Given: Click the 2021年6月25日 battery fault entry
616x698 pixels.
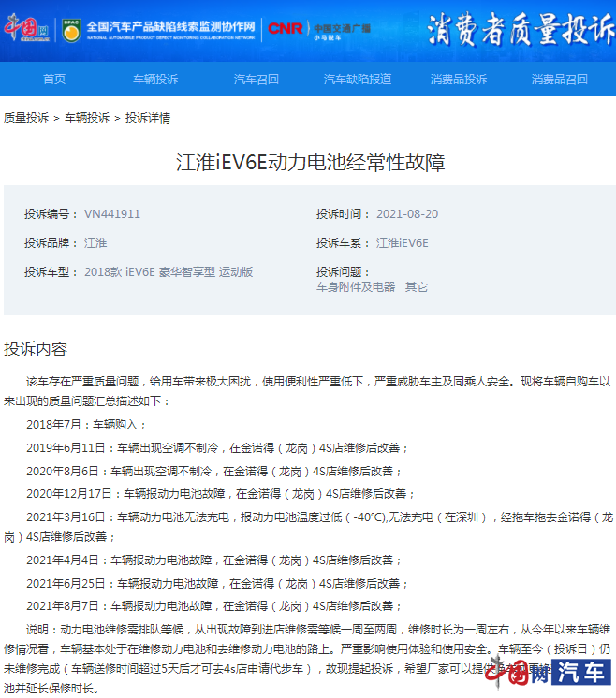Looking at the screenshot, I should [x=217, y=583].
